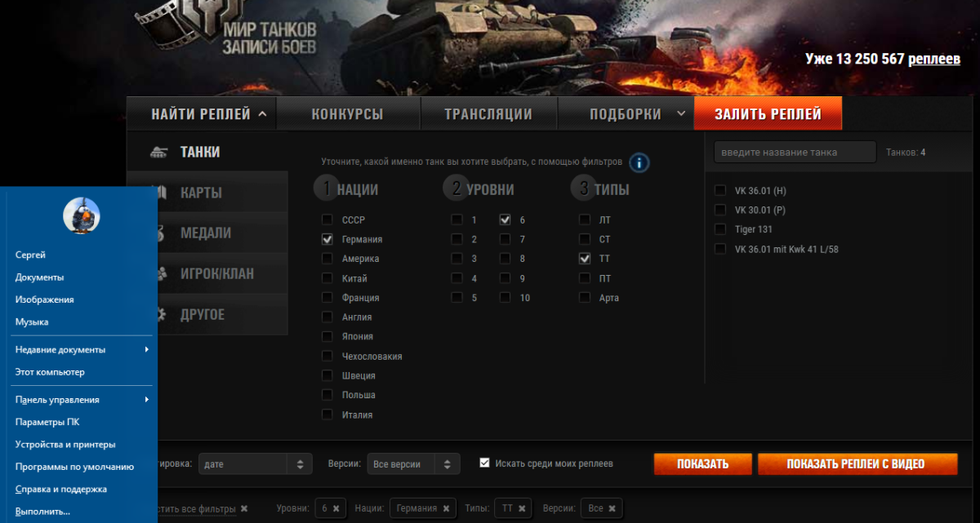Screen dimensions: 980x523
Task: Open the 'Все версии' versions dropdown
Action: pos(413,463)
